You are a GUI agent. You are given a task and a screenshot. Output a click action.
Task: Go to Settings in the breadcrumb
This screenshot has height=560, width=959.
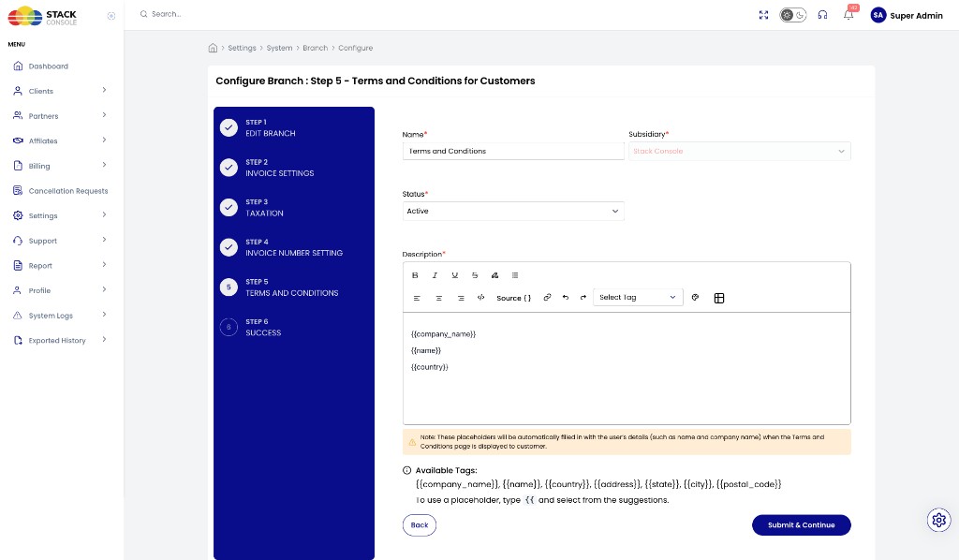tap(243, 48)
